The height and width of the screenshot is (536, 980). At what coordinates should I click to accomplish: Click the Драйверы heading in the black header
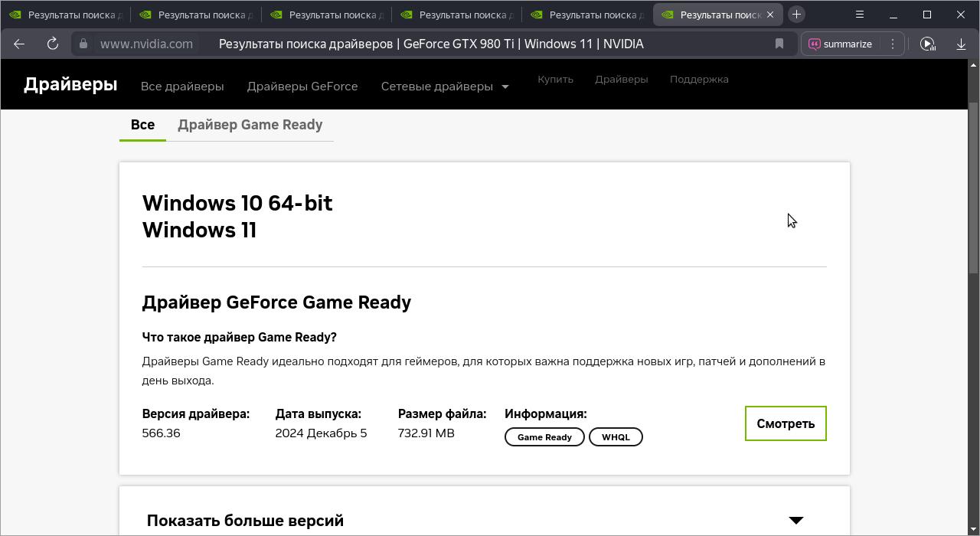point(70,84)
